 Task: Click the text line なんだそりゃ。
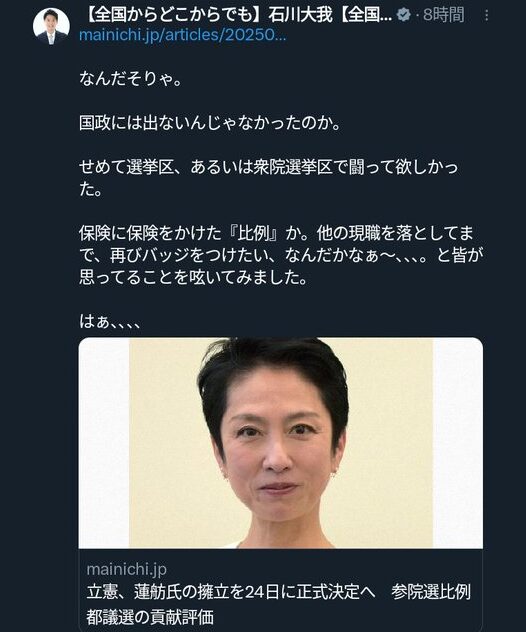click(x=131, y=78)
